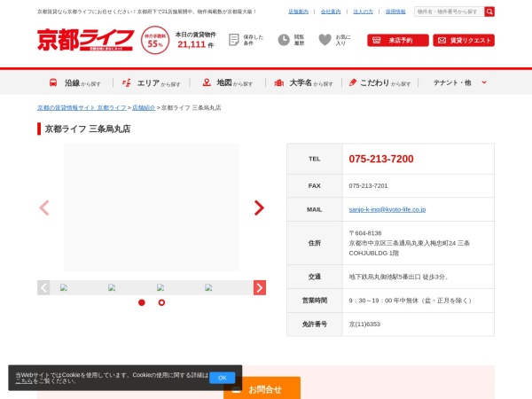Click the 本日の賃貸物件 21,111 件 count
Viewport: 532px width, 399px height.
pyautogui.click(x=196, y=40)
